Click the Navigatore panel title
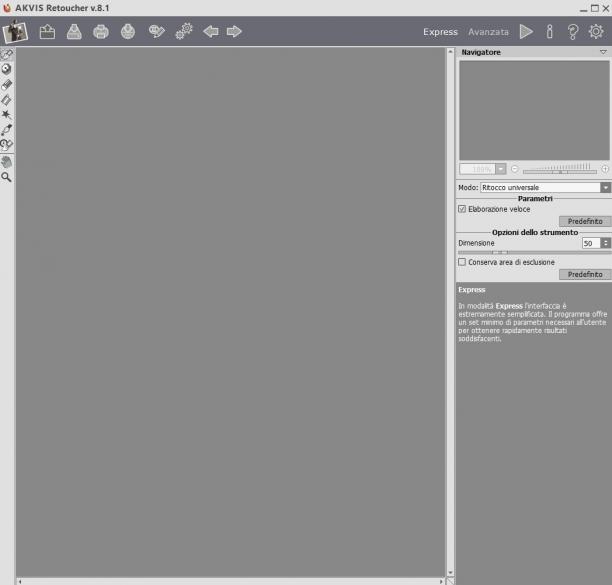This screenshot has width=612, height=585. point(481,52)
